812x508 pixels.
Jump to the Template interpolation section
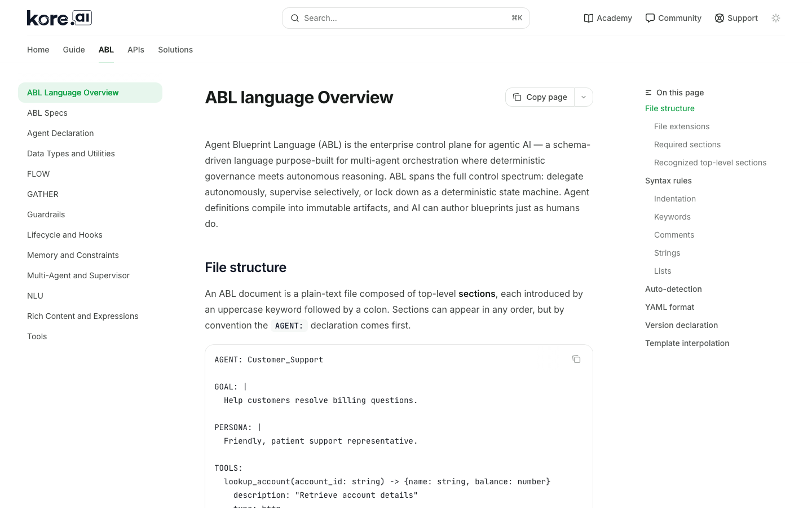click(x=687, y=343)
